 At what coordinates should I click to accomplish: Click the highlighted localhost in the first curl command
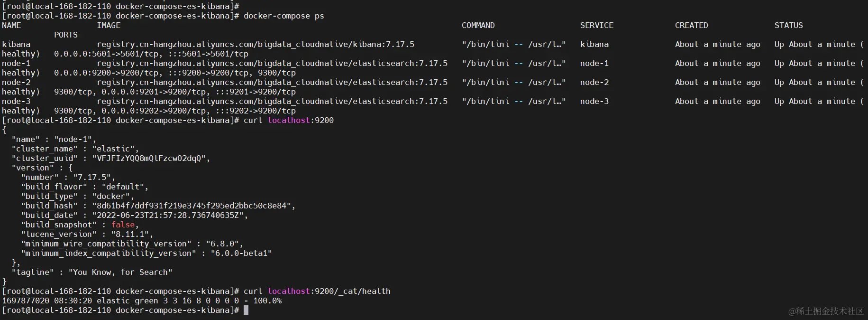(x=289, y=120)
